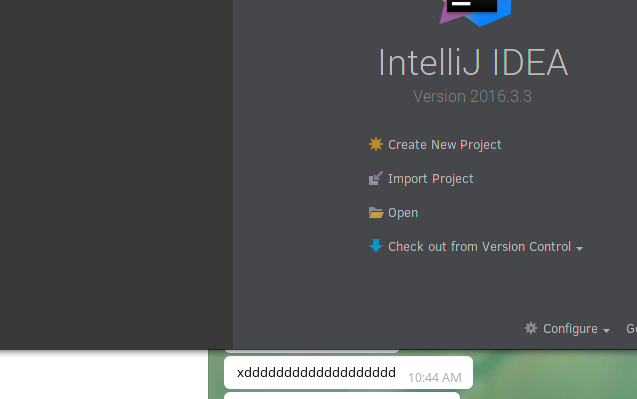
Task: Click the IntelliJ IDEA logo at top
Action: [x=475, y=12]
